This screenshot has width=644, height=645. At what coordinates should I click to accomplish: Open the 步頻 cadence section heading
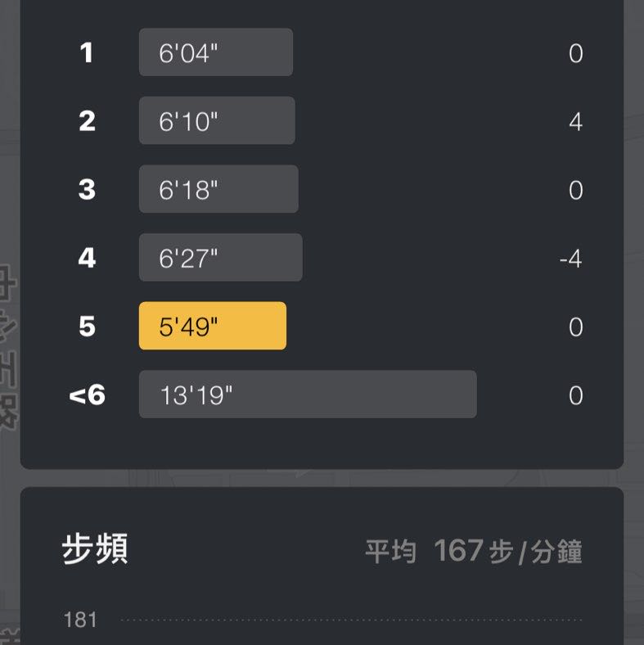[x=95, y=551]
